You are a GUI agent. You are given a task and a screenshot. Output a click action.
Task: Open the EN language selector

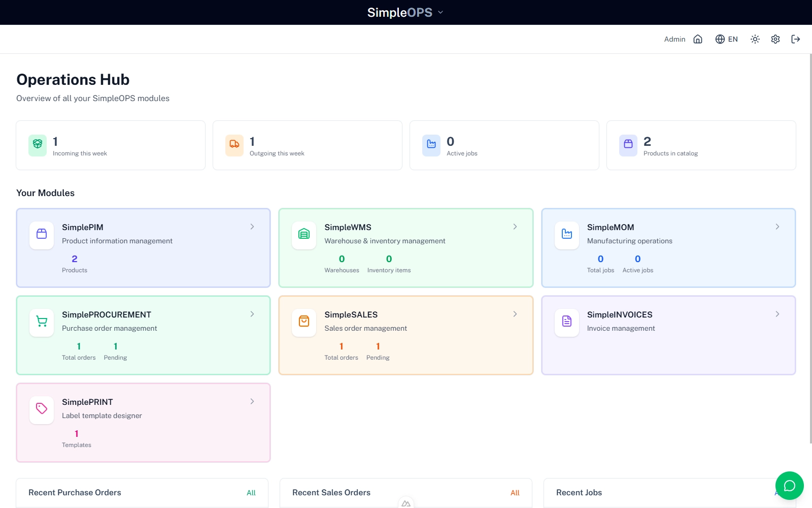(726, 39)
